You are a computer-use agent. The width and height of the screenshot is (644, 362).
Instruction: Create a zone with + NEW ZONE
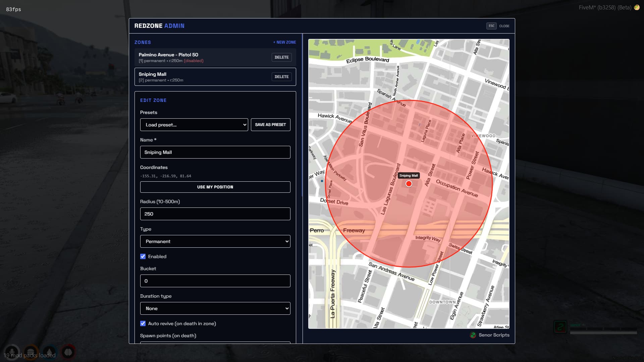point(284,42)
